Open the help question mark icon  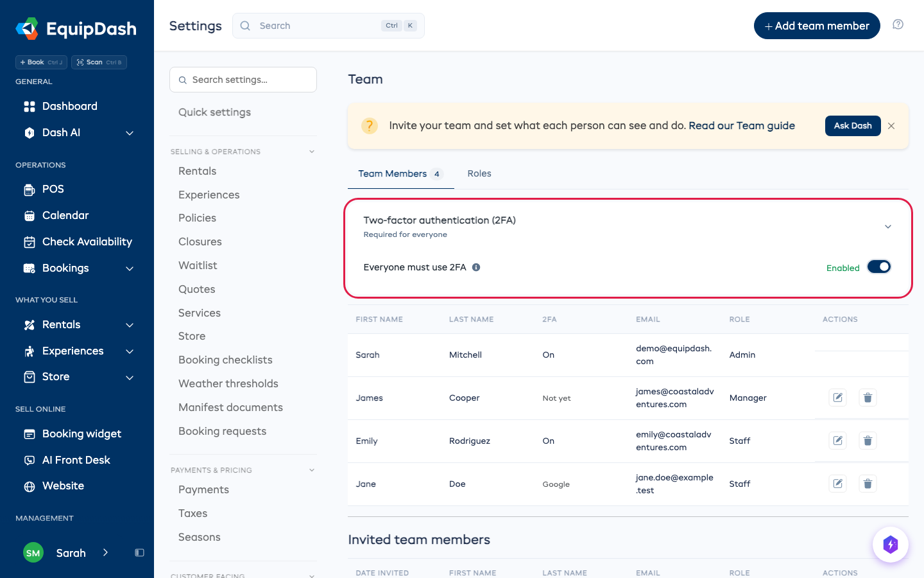898,24
